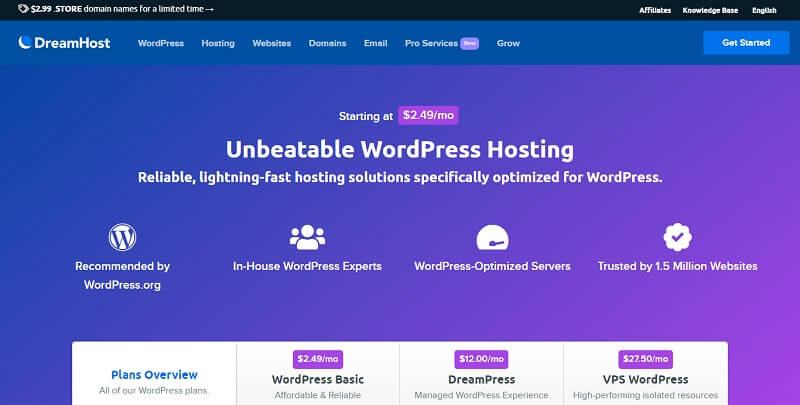Click the In-House Experts people icon

pos(307,237)
